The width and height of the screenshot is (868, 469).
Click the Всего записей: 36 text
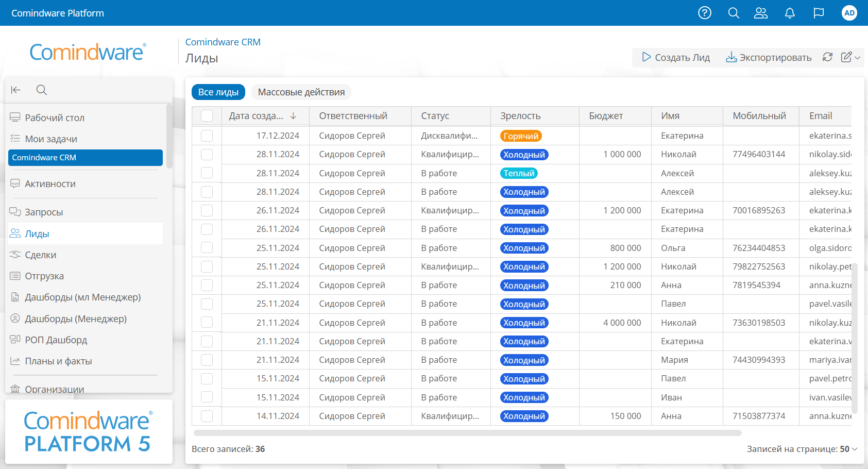(x=228, y=449)
